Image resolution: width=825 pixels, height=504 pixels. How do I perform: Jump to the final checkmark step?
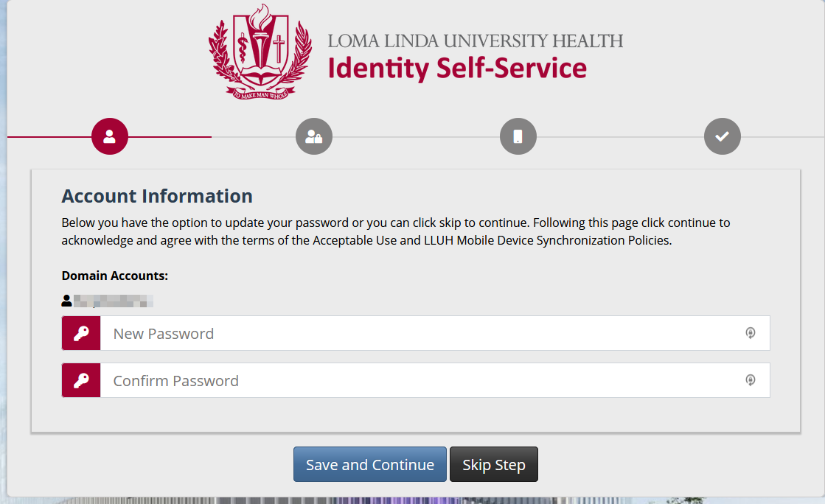click(x=722, y=136)
